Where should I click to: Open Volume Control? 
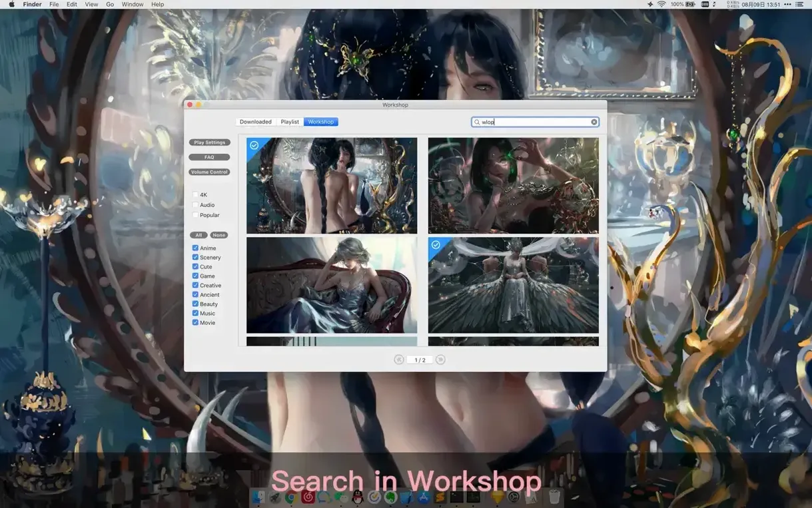tap(209, 172)
